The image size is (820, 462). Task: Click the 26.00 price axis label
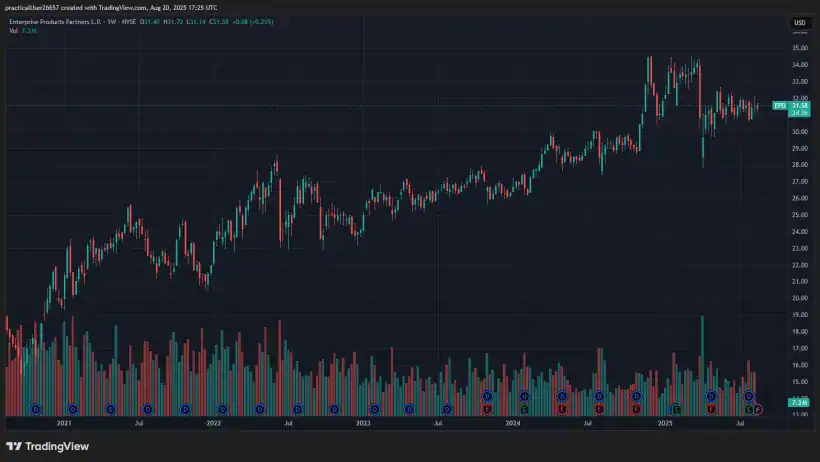[800, 198]
